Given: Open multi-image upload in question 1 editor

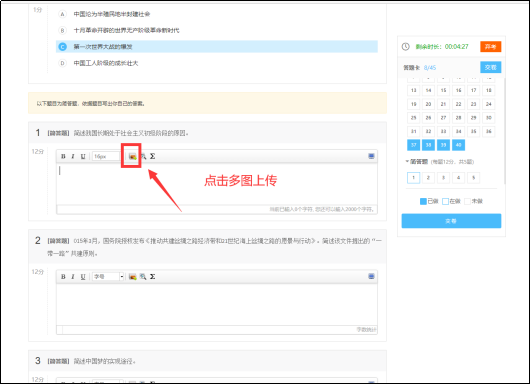Looking at the screenshot, I should click(x=132, y=156).
